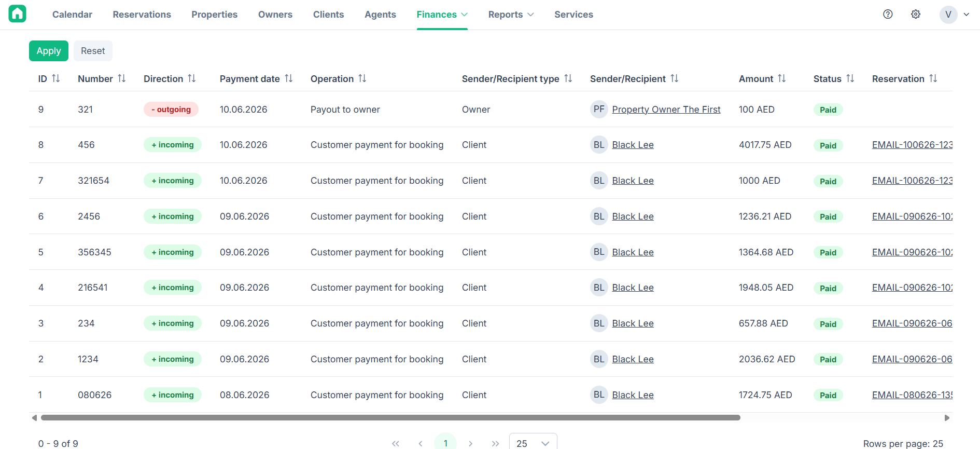Open Black Lee link in row ID 1
This screenshot has height=449, width=980.
coord(633,395)
